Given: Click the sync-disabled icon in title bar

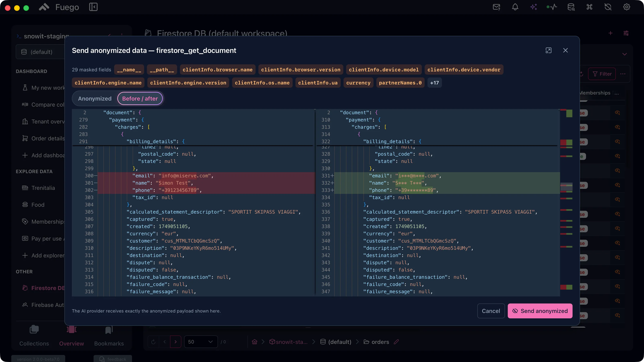Looking at the screenshot, I should (608, 7).
